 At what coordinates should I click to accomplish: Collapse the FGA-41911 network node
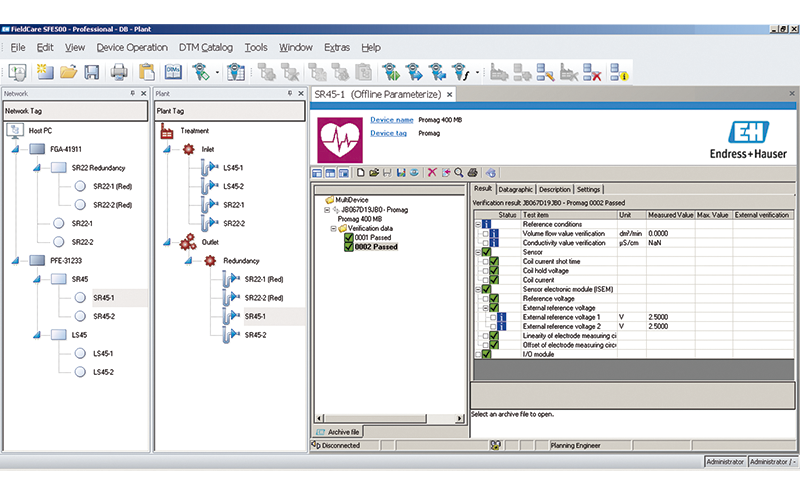(15, 149)
